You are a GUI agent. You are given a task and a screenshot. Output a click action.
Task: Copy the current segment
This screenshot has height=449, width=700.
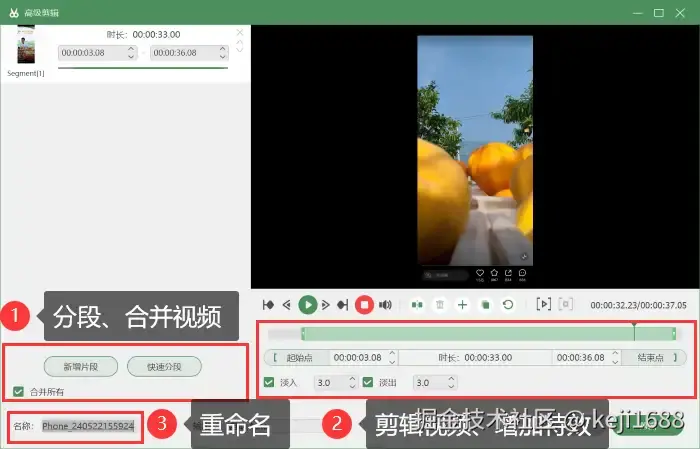click(x=485, y=305)
